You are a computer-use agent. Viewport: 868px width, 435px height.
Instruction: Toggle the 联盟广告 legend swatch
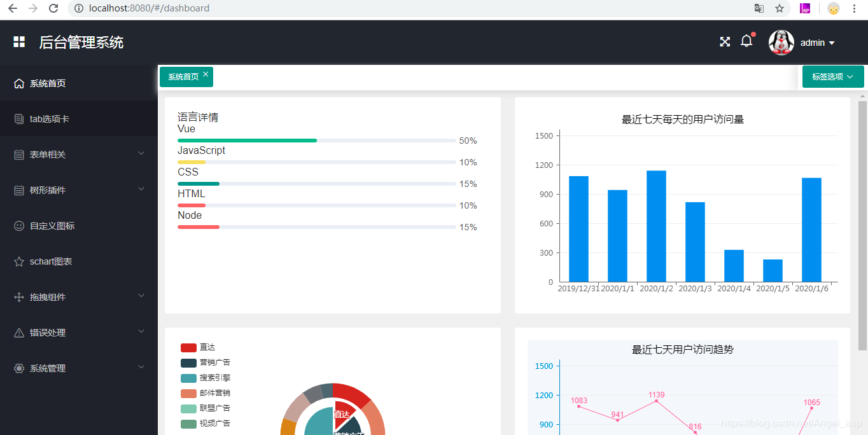point(188,409)
